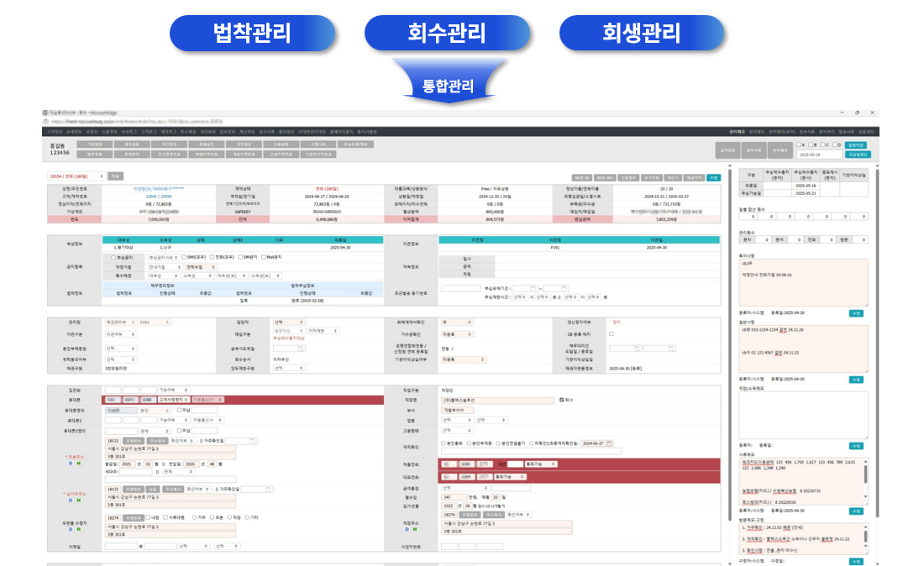Click the M icon under 직장주소

point(415,529)
